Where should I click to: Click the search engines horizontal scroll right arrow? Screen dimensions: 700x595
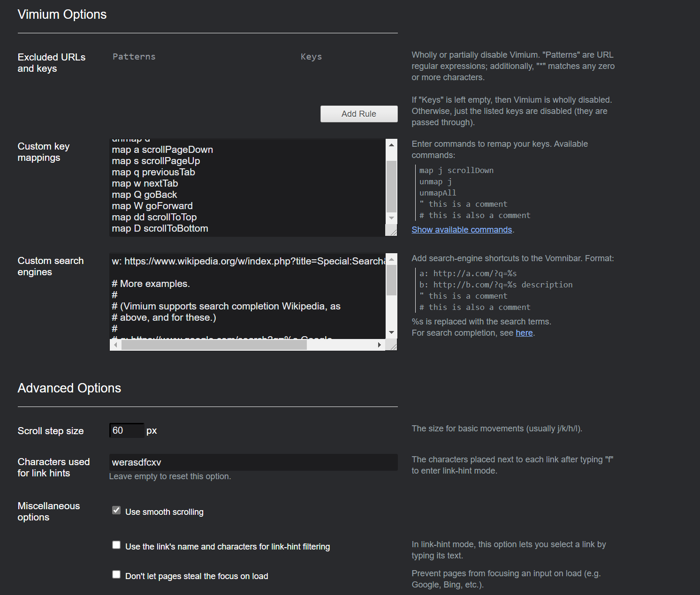[380, 345]
